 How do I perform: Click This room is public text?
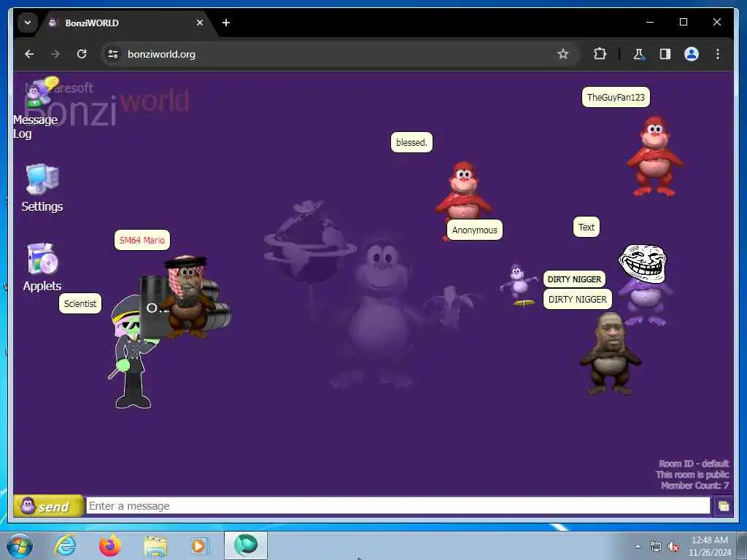[692, 474]
